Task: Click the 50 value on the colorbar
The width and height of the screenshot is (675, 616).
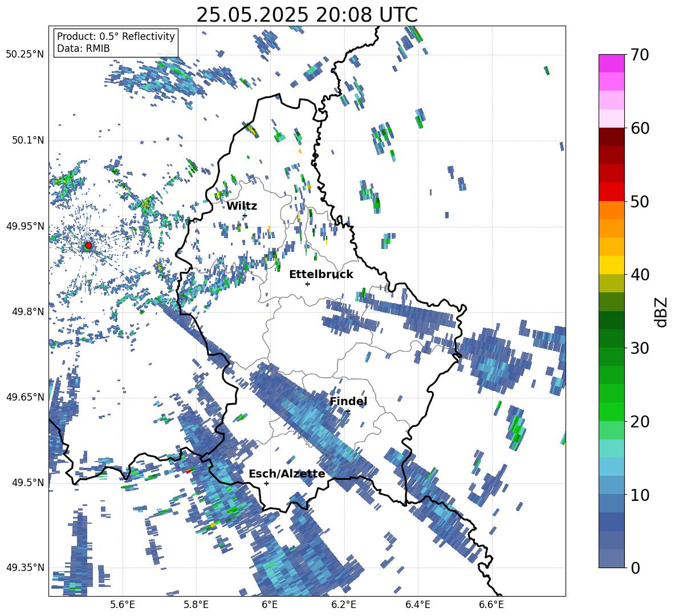Action: point(639,201)
